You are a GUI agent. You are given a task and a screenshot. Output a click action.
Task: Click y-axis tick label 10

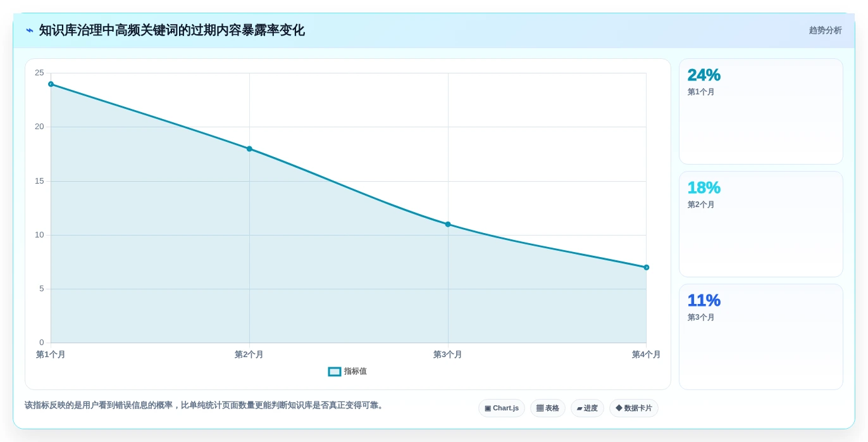click(x=39, y=235)
